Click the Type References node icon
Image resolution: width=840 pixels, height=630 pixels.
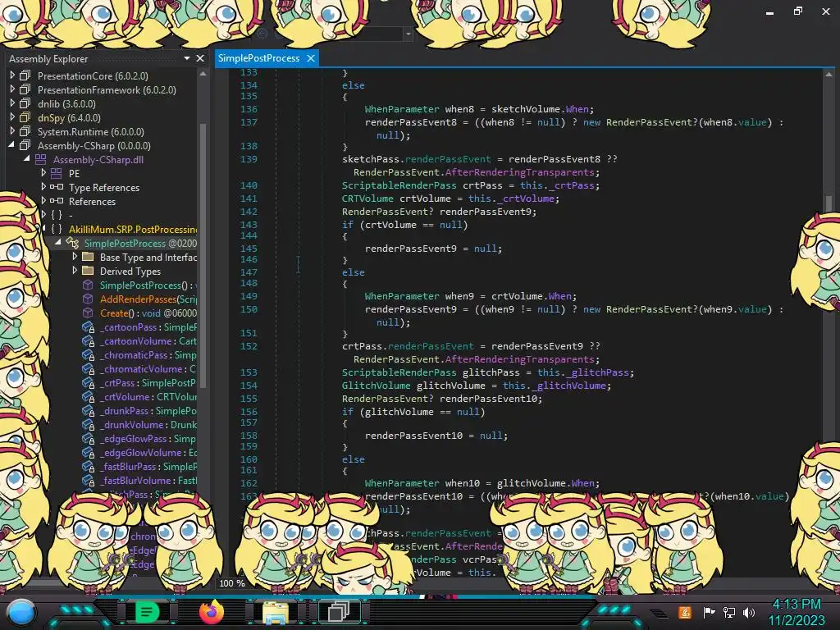click(x=57, y=187)
